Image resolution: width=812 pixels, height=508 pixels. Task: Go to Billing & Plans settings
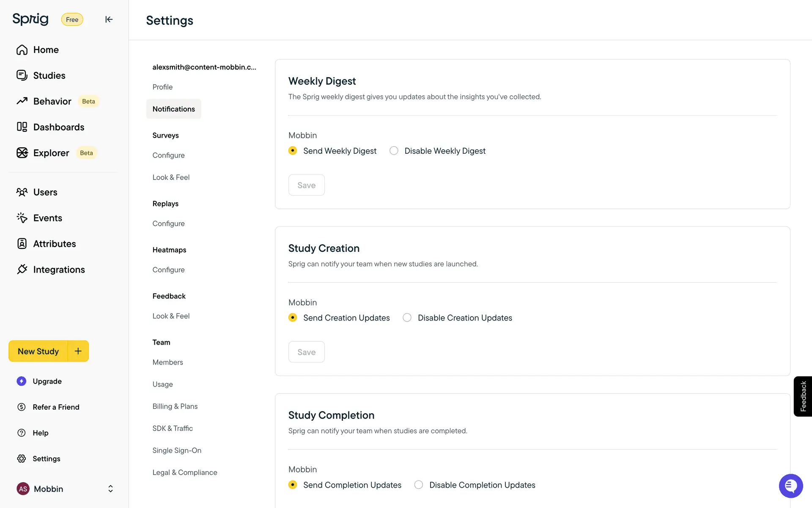click(175, 406)
